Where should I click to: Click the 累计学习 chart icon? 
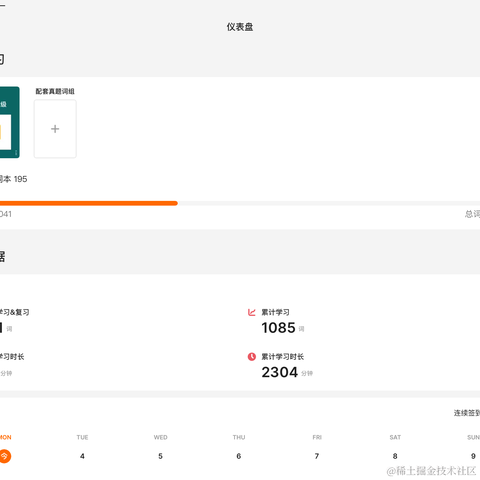(x=252, y=312)
